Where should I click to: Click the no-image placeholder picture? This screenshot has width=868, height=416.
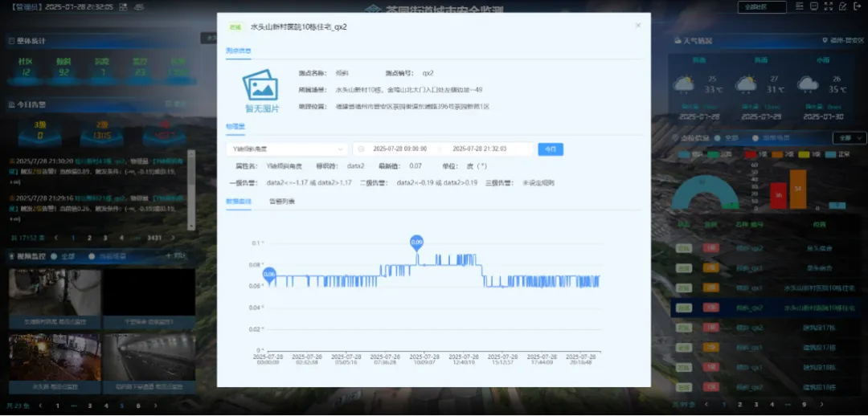pos(262,90)
